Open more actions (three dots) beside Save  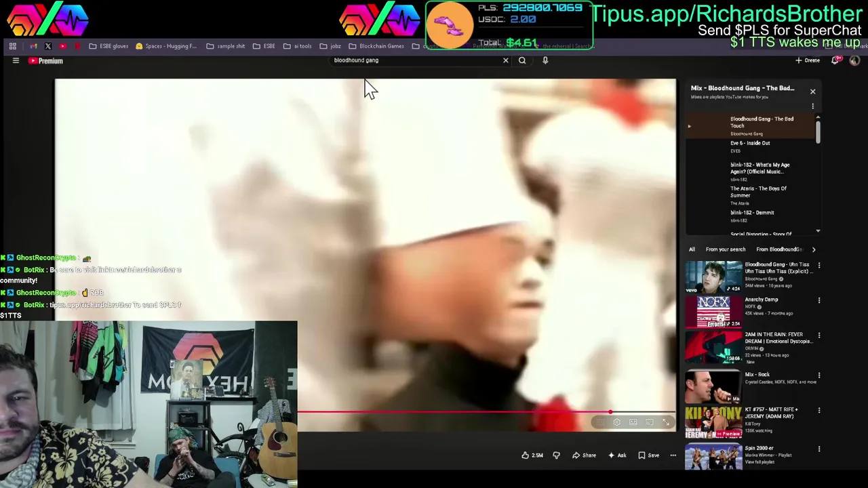[673, 455]
